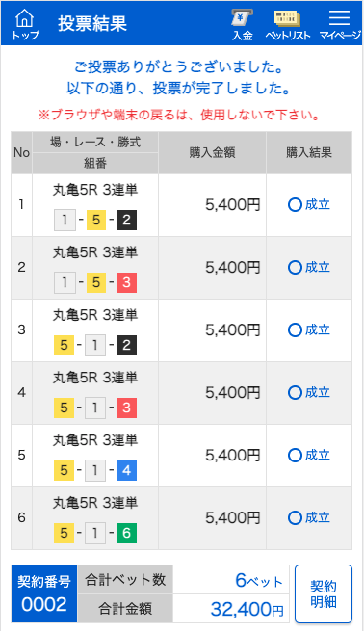Click the 購入結果 column header

pyautogui.click(x=309, y=152)
